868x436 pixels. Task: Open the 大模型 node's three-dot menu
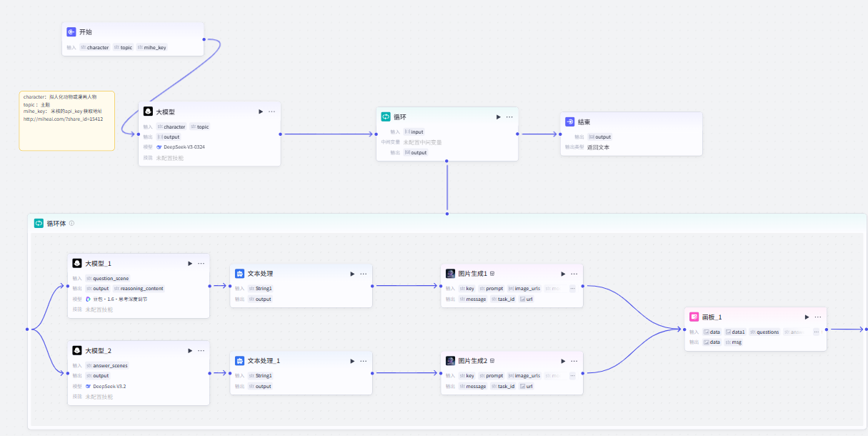(271, 112)
